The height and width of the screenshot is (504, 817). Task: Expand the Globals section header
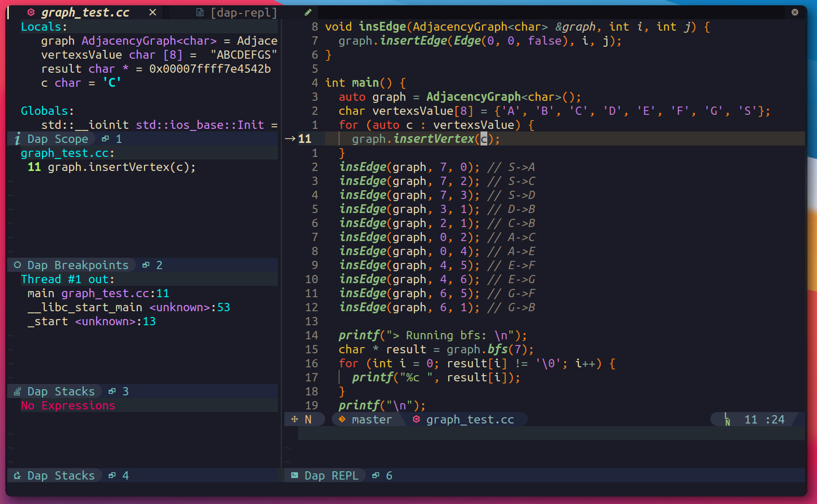click(x=47, y=111)
